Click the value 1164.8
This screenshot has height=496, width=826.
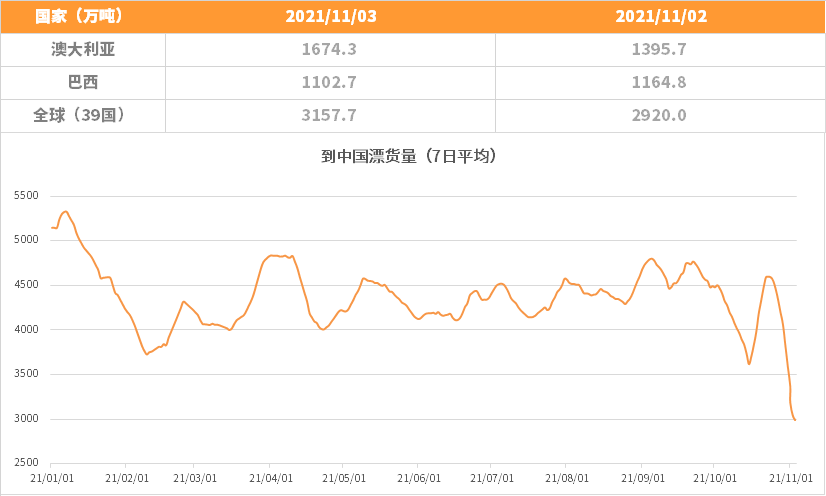point(659,82)
